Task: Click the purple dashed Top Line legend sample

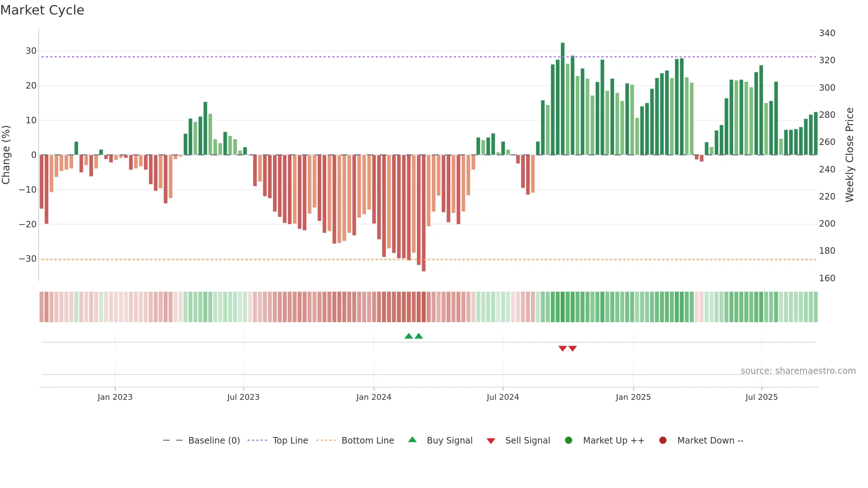Action: [257, 440]
